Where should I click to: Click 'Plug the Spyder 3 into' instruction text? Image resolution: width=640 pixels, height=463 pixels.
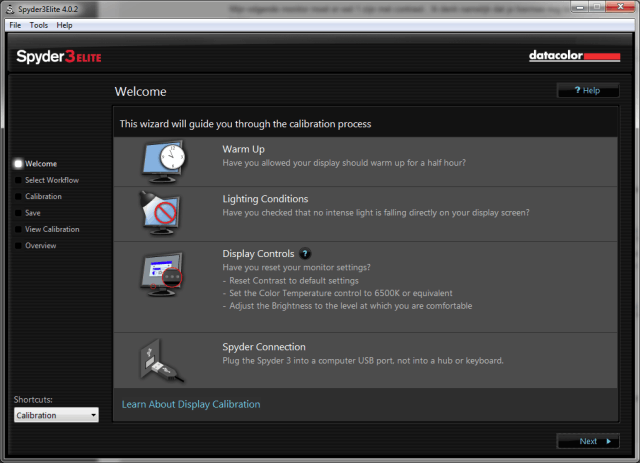(363, 361)
